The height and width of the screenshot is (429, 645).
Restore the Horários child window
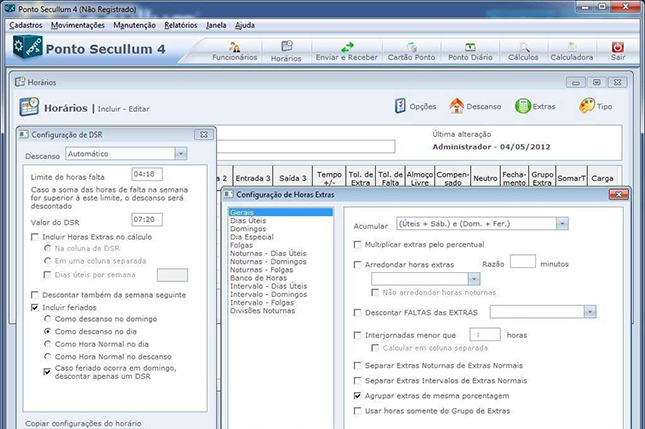(596, 82)
